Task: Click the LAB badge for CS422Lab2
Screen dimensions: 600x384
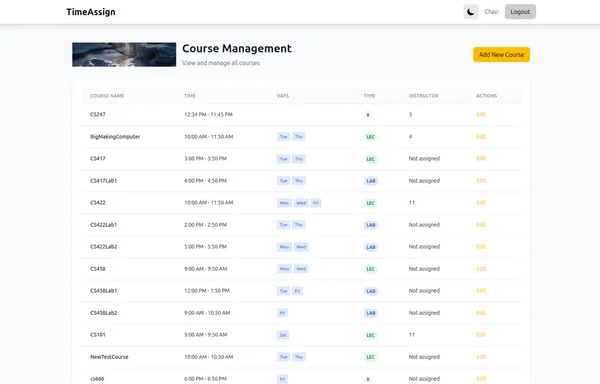Action: pos(371,247)
